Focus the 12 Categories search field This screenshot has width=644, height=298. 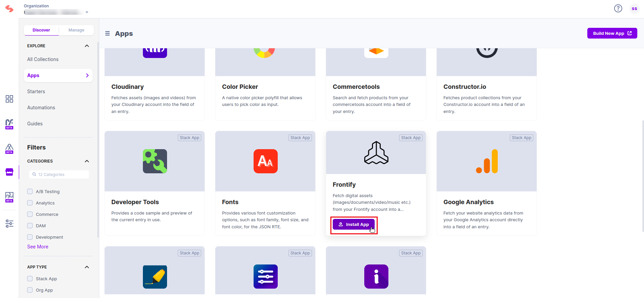(59, 174)
